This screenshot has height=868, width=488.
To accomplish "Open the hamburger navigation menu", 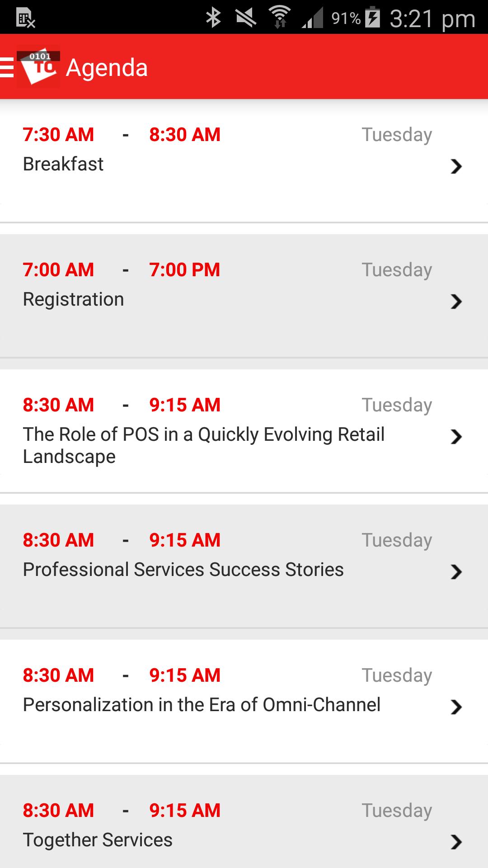I will (x=7, y=68).
